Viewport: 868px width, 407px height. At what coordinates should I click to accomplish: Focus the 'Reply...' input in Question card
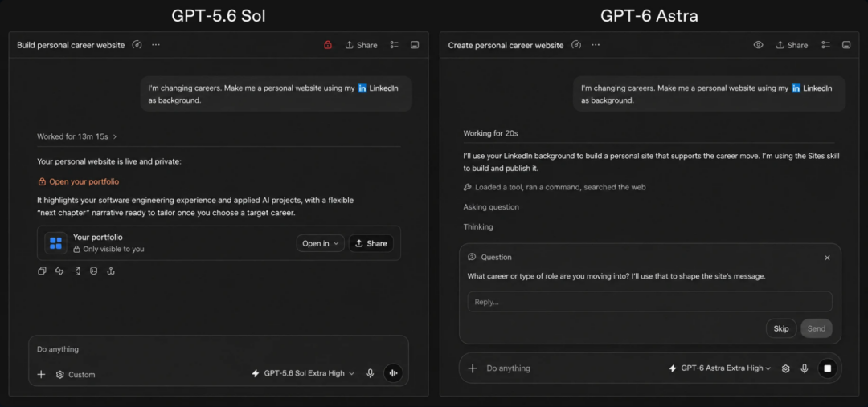650,302
